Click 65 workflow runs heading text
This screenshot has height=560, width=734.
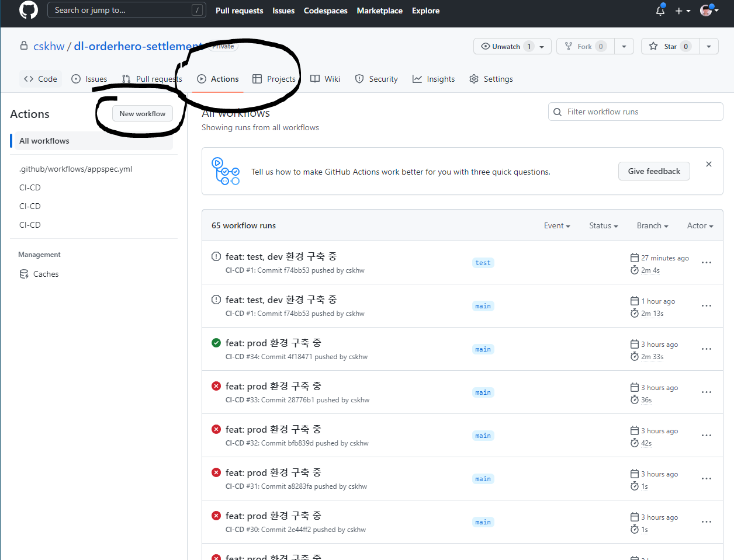tap(244, 225)
